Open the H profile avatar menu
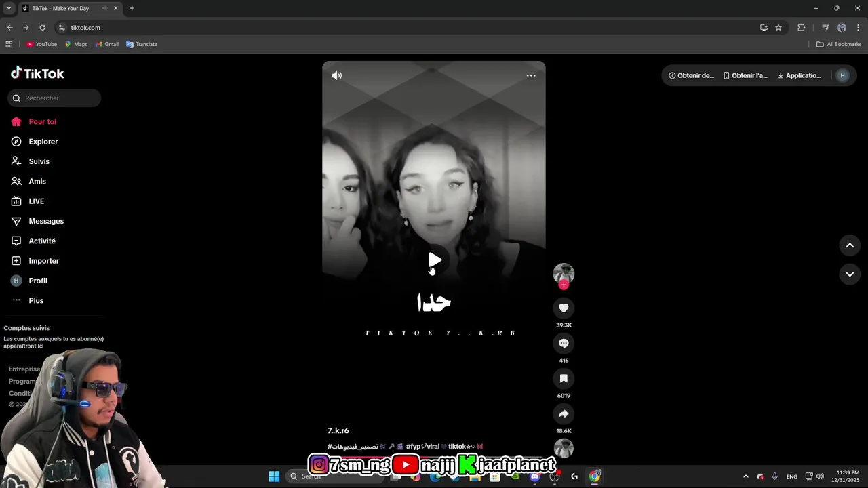Viewport: 868px width, 488px height. (842, 75)
